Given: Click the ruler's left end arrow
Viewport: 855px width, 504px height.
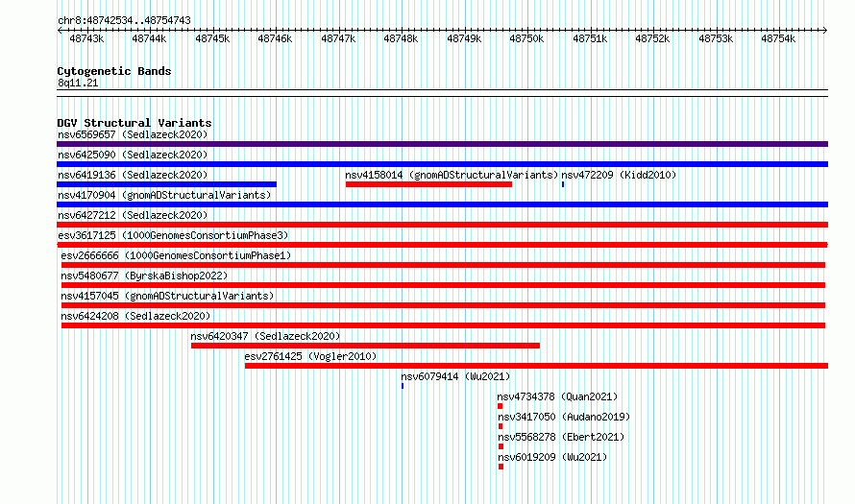Looking at the screenshot, I should [x=59, y=31].
